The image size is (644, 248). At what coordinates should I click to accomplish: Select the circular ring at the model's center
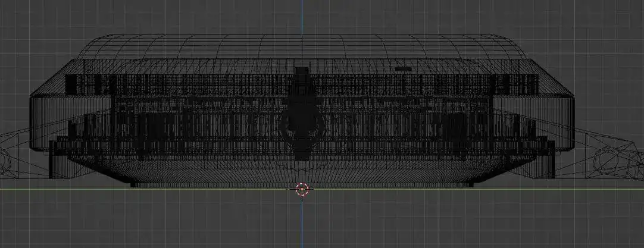tap(302, 124)
